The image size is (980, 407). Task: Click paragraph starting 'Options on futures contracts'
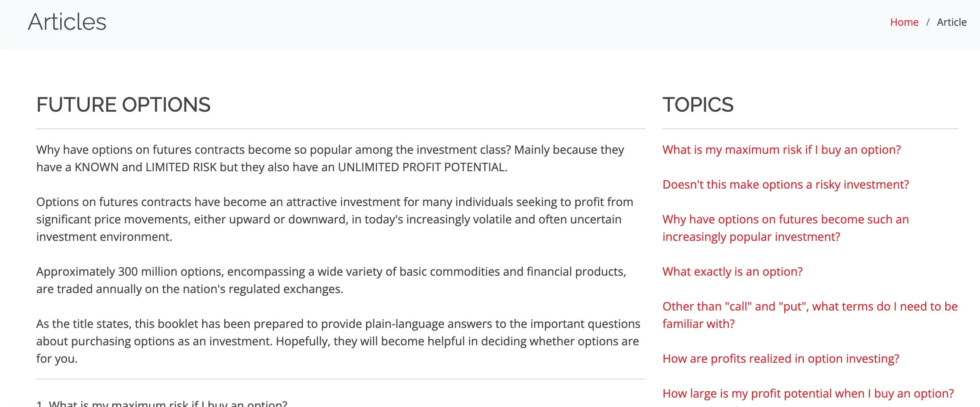tap(335, 219)
